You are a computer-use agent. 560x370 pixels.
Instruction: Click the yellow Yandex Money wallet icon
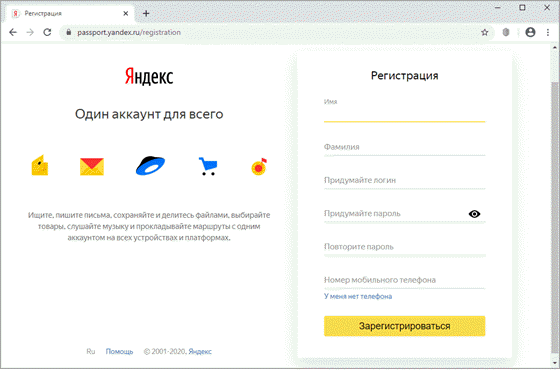(40, 165)
